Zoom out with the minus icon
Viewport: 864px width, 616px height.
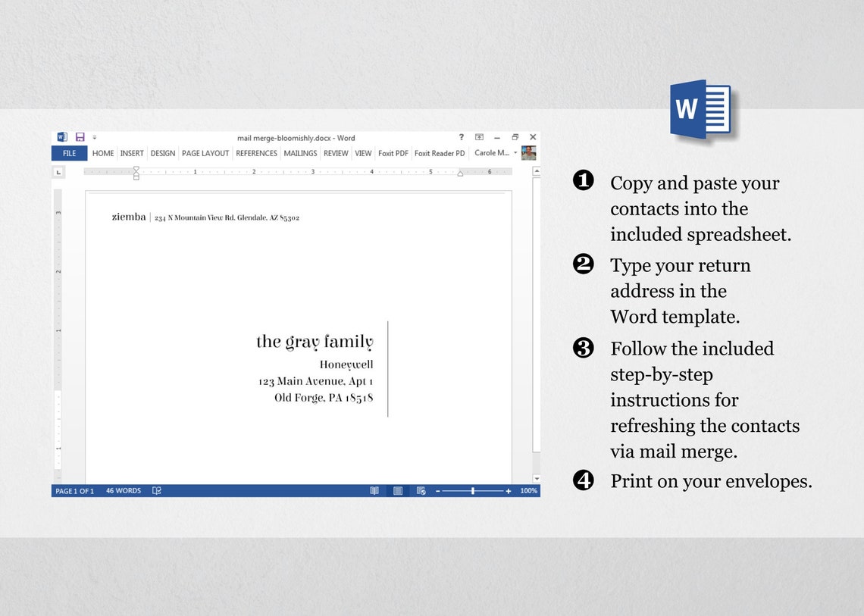click(438, 490)
